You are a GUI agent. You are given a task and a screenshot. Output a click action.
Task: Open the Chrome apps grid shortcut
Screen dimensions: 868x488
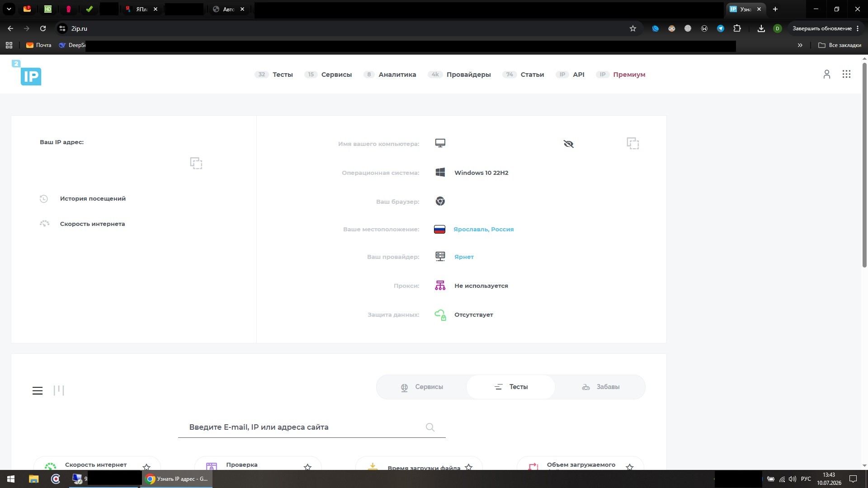[x=9, y=45]
